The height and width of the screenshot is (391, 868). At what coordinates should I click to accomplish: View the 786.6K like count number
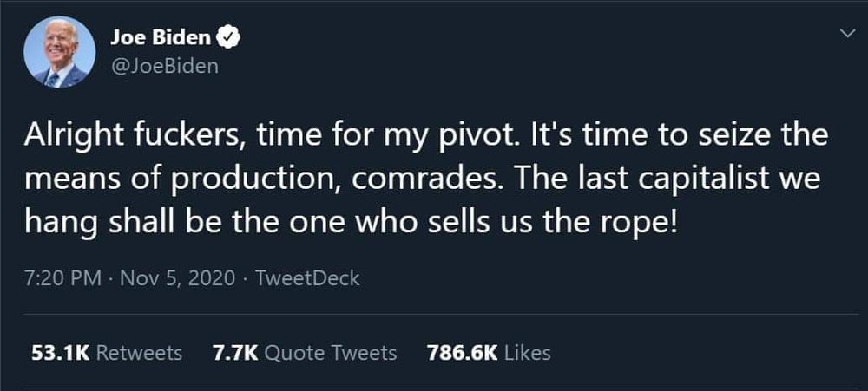click(461, 353)
